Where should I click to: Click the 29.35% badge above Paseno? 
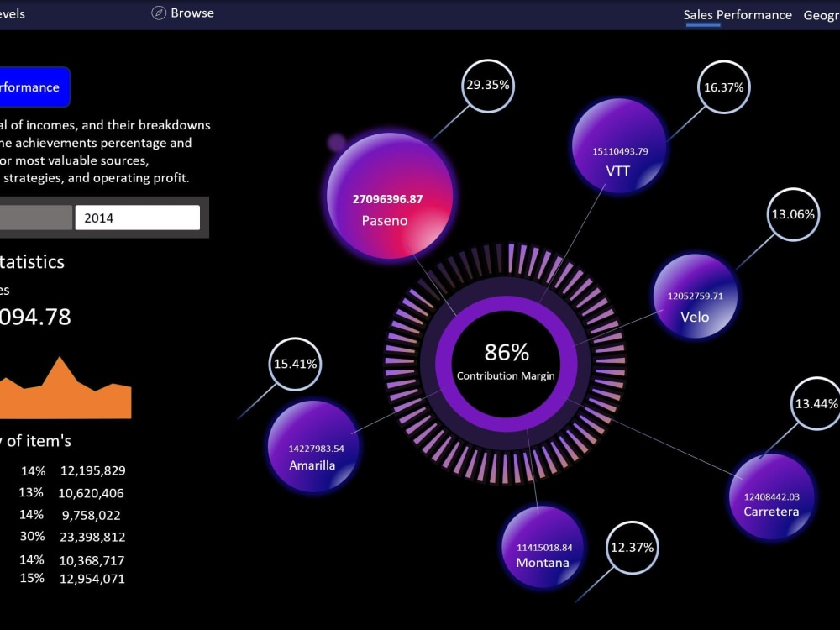[x=486, y=84]
